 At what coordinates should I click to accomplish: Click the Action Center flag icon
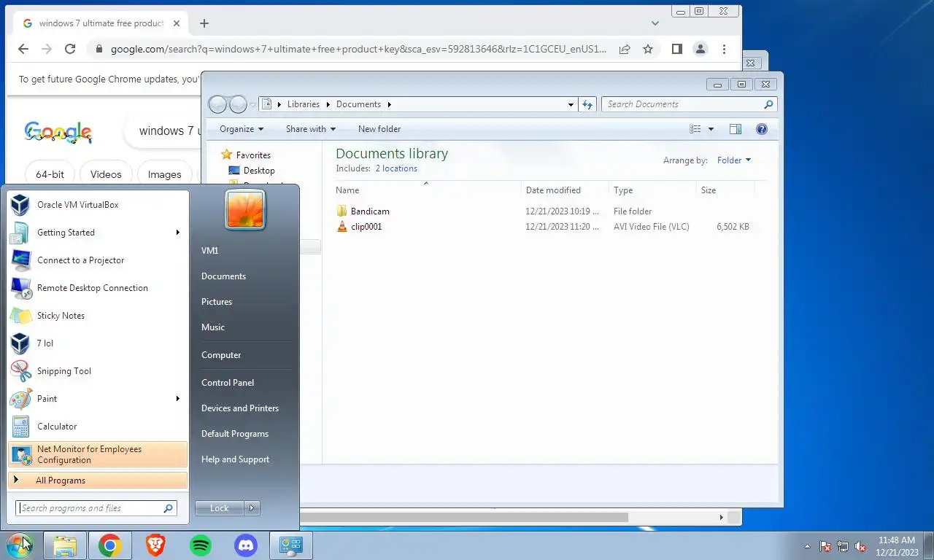825,546
